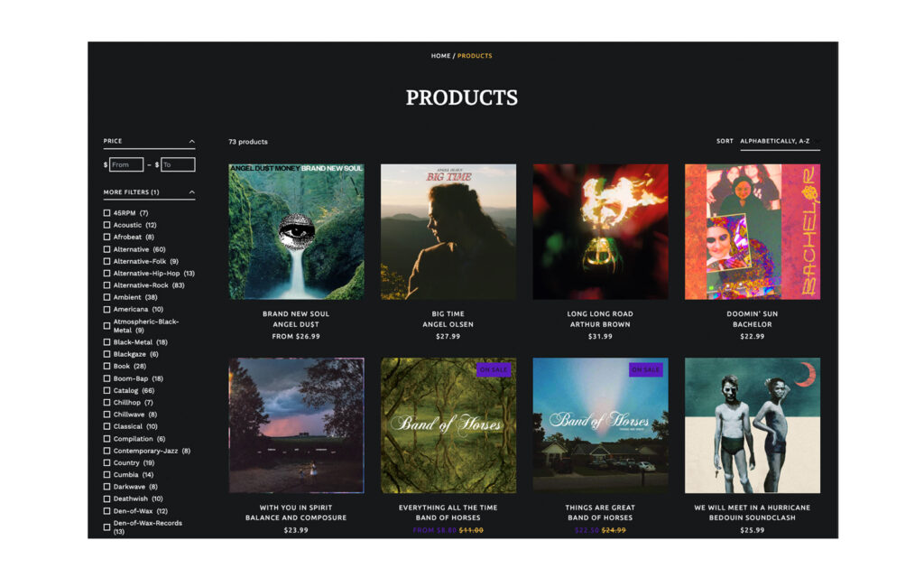Open Brand New Soul album cover

pyautogui.click(x=296, y=232)
